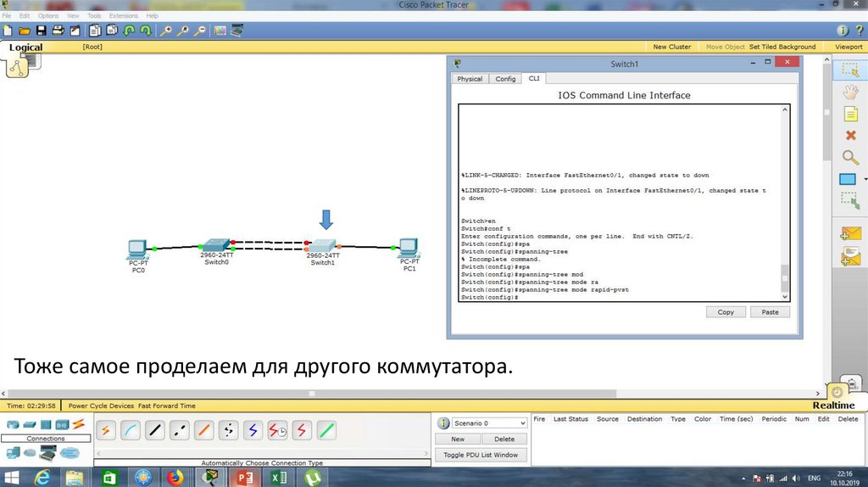This screenshot has width=868, height=487.
Task: Save the network with the floppy icon
Action: pyautogui.click(x=41, y=31)
